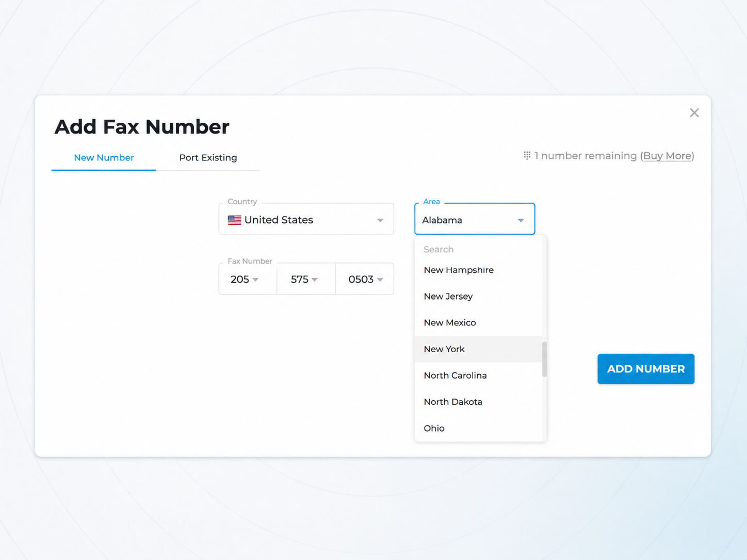Select New Hampshire from the list

coord(479,270)
